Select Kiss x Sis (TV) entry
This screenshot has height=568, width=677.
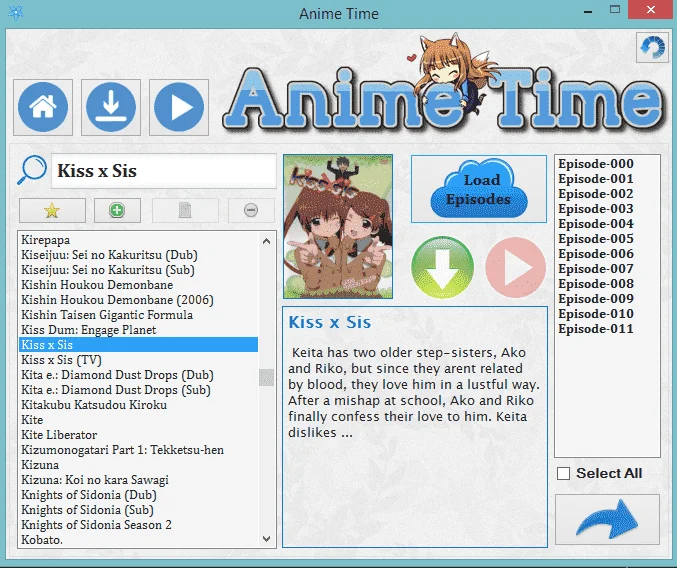point(138,360)
